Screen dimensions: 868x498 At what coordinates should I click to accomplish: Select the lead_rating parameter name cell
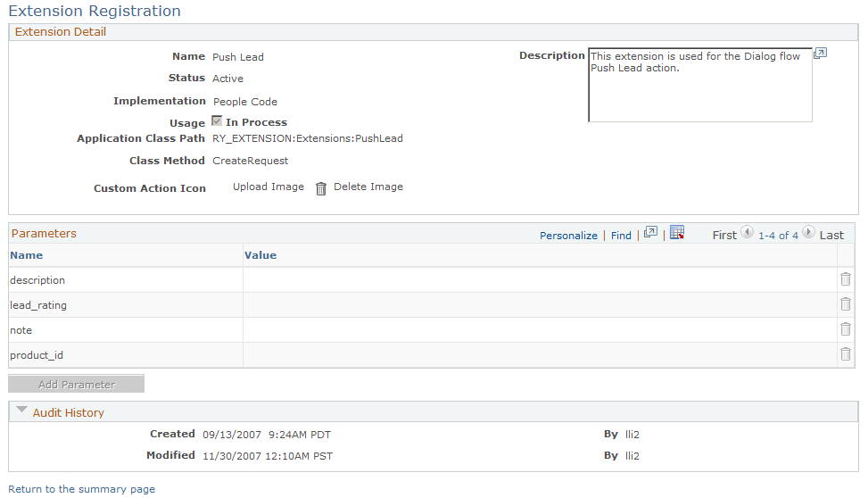[126, 305]
